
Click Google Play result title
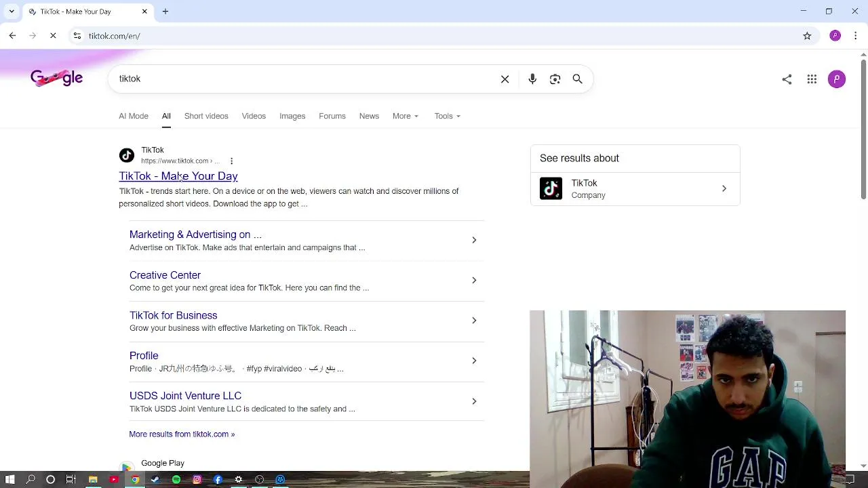pyautogui.click(x=163, y=463)
